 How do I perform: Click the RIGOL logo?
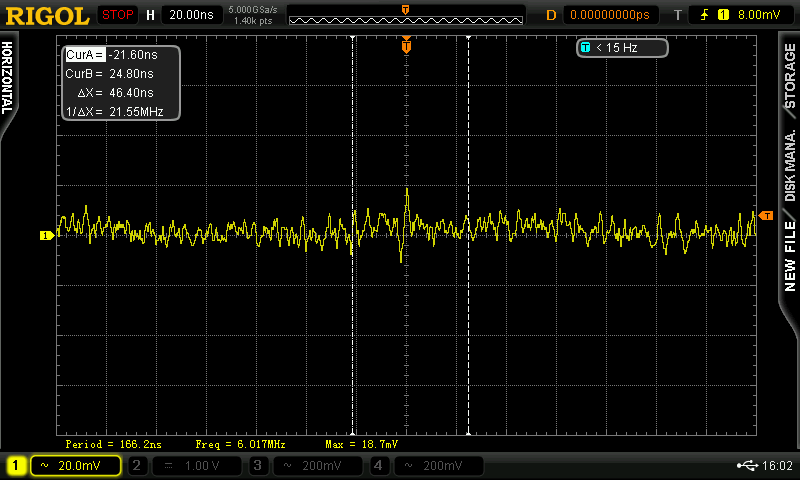47,16
